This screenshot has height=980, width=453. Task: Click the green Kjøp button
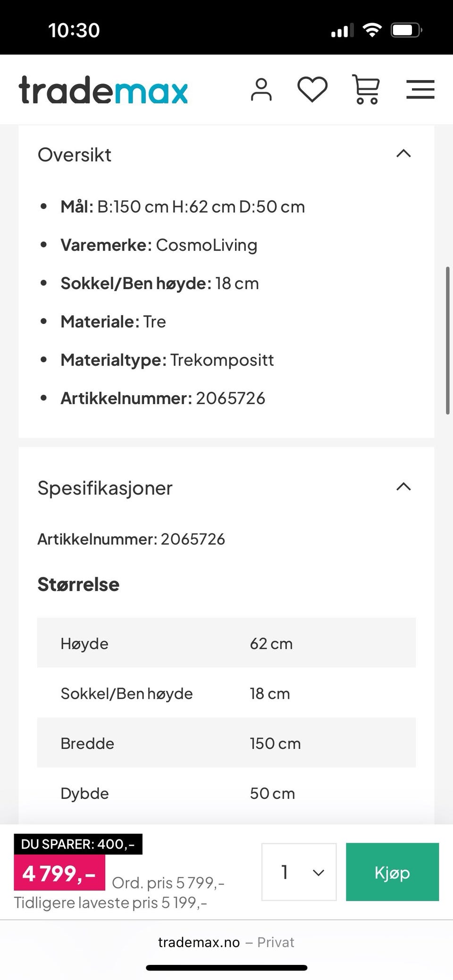(x=392, y=872)
